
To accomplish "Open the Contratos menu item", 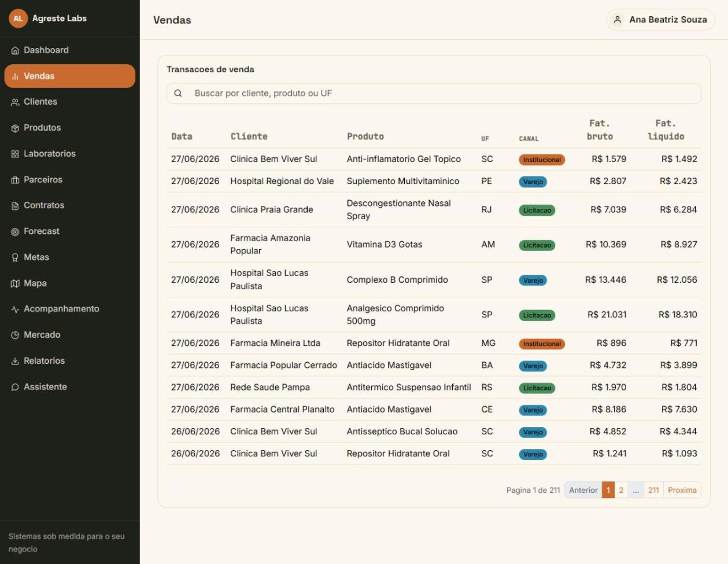I will [70, 205].
